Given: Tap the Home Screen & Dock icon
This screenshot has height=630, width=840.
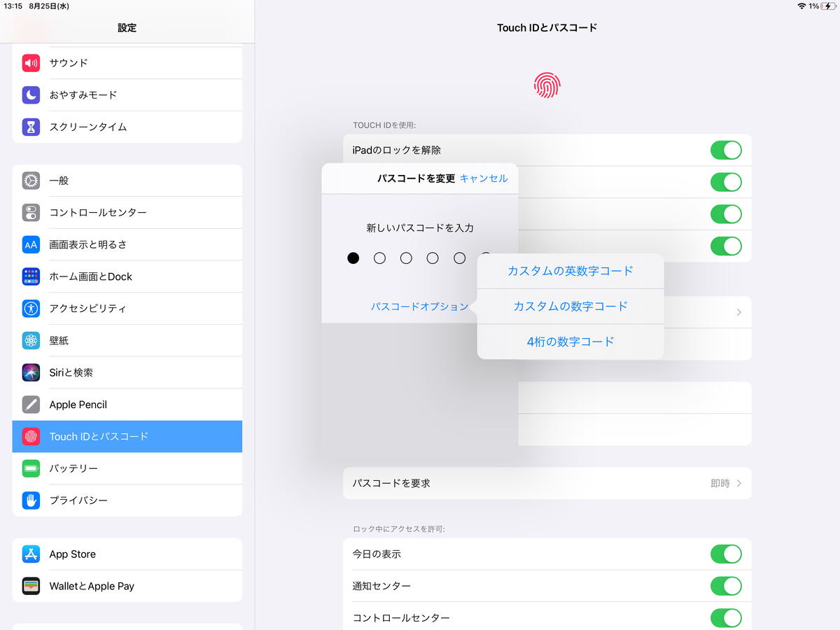Looking at the screenshot, I should [31, 276].
